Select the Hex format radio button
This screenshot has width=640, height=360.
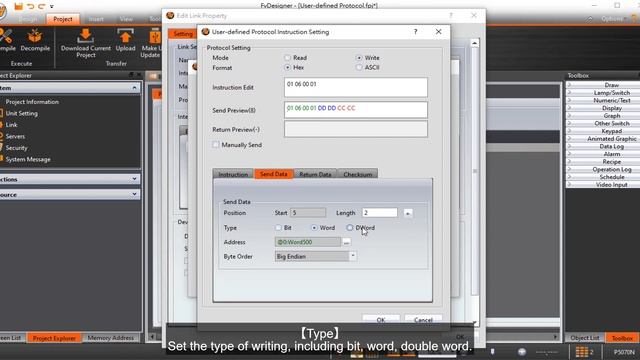pos(288,67)
